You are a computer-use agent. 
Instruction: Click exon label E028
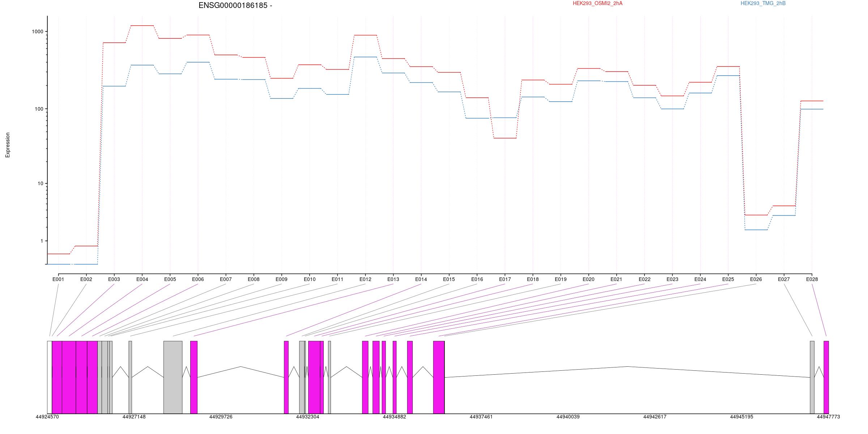click(812, 279)
